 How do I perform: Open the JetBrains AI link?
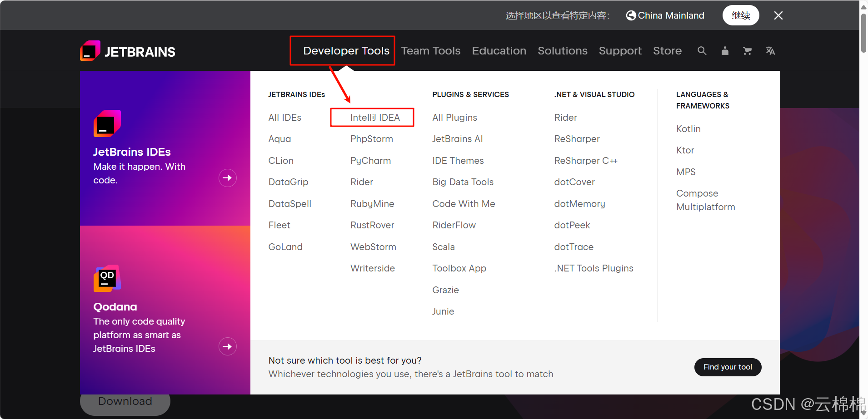(457, 139)
